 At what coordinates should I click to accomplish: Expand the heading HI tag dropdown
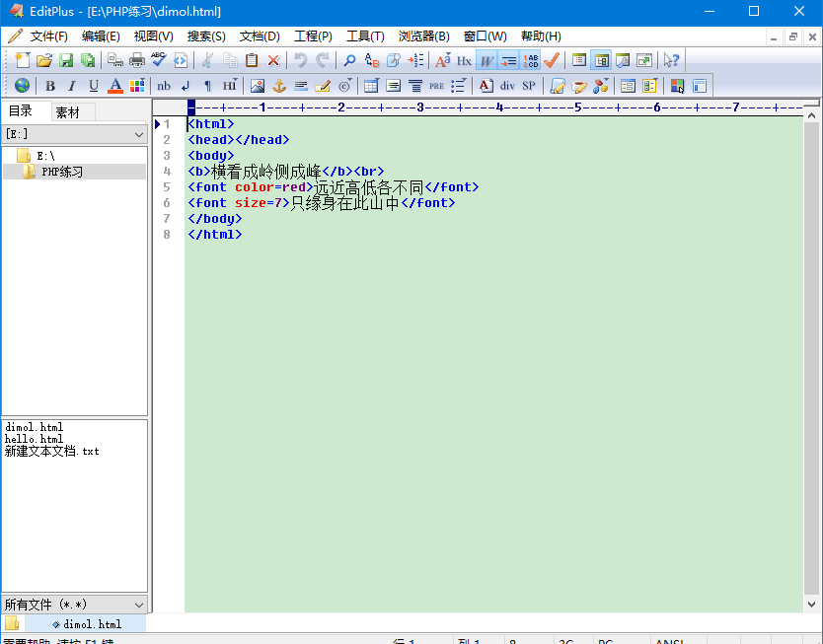click(x=229, y=86)
